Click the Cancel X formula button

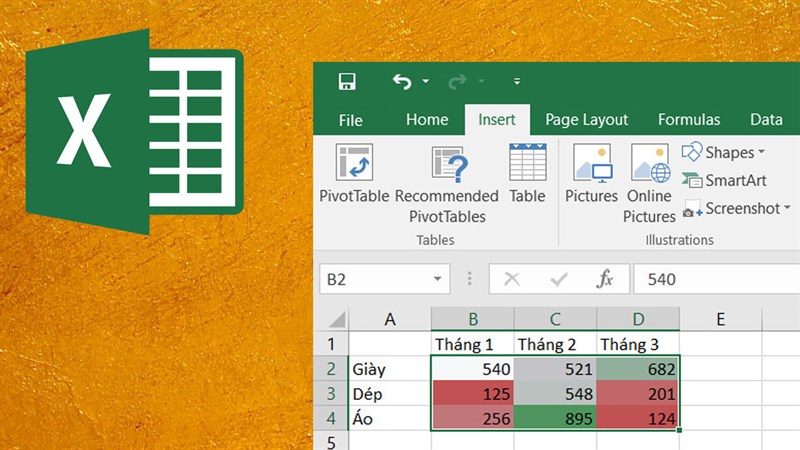[x=512, y=279]
